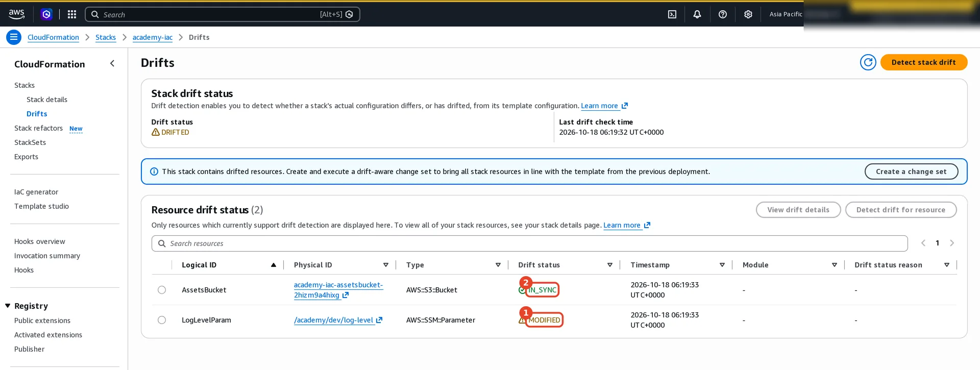
Task: Open the settings gear in top bar
Action: pyautogui.click(x=748, y=14)
